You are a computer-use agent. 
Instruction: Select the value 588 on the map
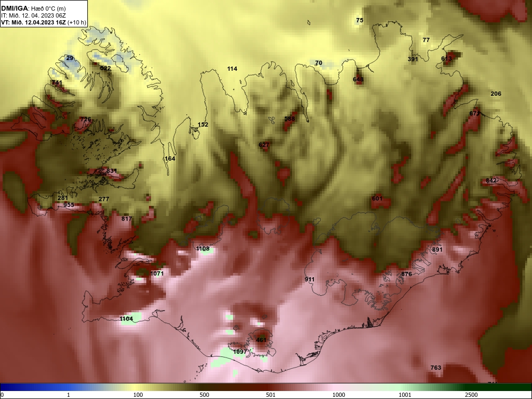[x=289, y=119]
